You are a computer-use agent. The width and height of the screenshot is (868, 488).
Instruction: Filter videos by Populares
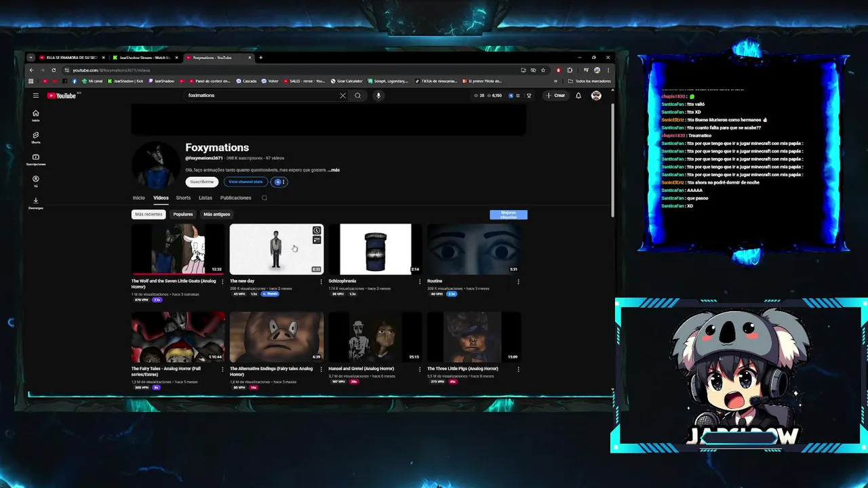pyautogui.click(x=183, y=214)
